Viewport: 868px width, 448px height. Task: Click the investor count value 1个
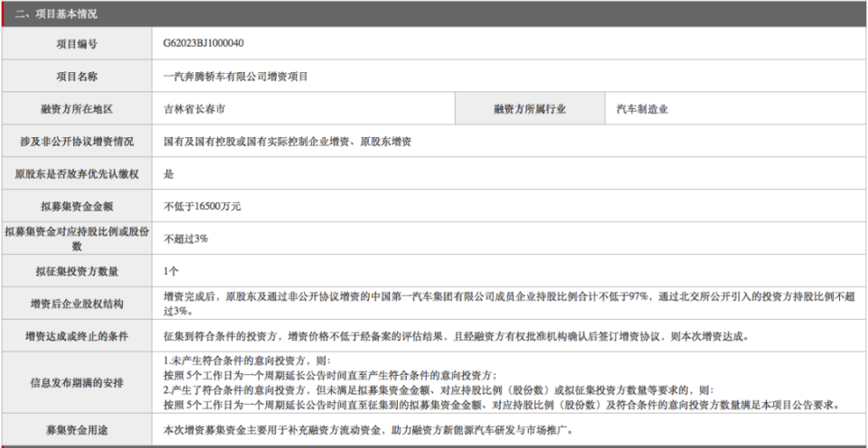171,272
